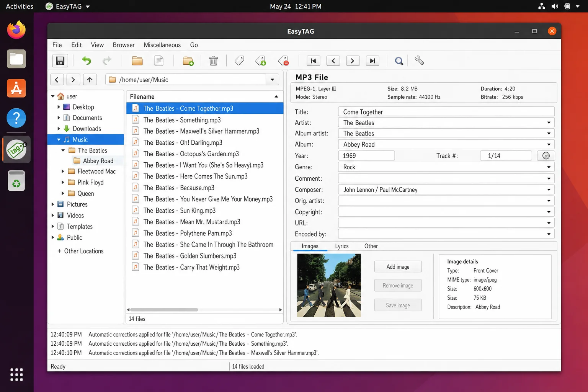
Task: Click the tag with green plus icon
Action: coord(261,61)
